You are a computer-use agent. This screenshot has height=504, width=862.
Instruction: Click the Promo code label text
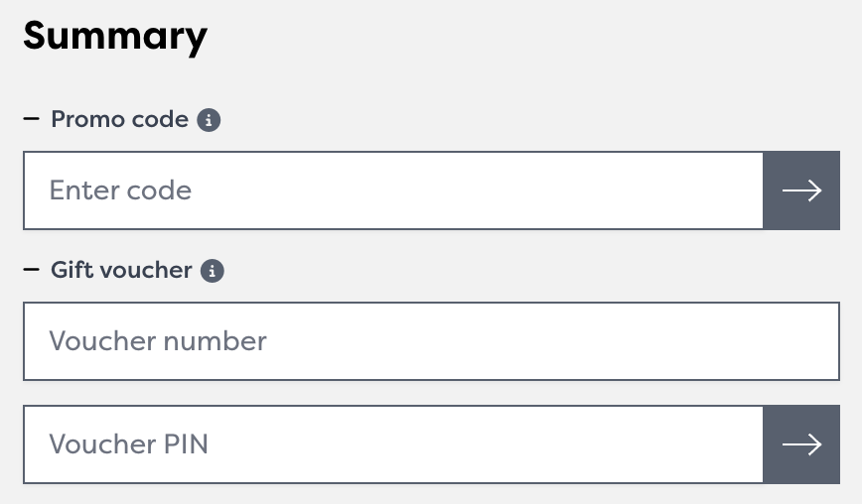(x=119, y=120)
